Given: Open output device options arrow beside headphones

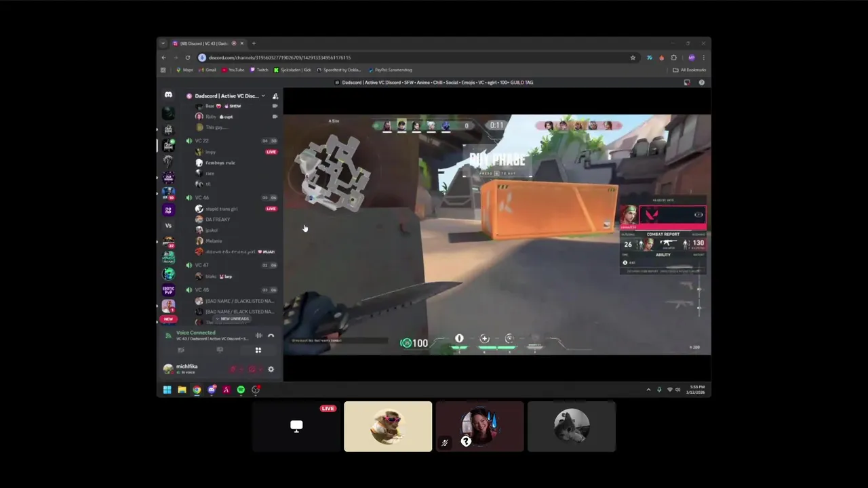Looking at the screenshot, I should pyautogui.click(x=260, y=369).
